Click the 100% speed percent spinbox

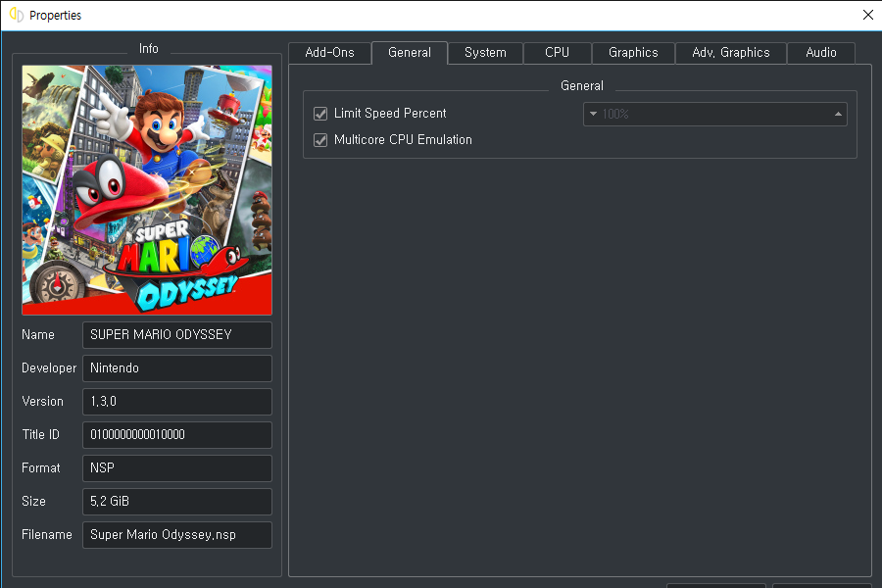click(x=715, y=115)
